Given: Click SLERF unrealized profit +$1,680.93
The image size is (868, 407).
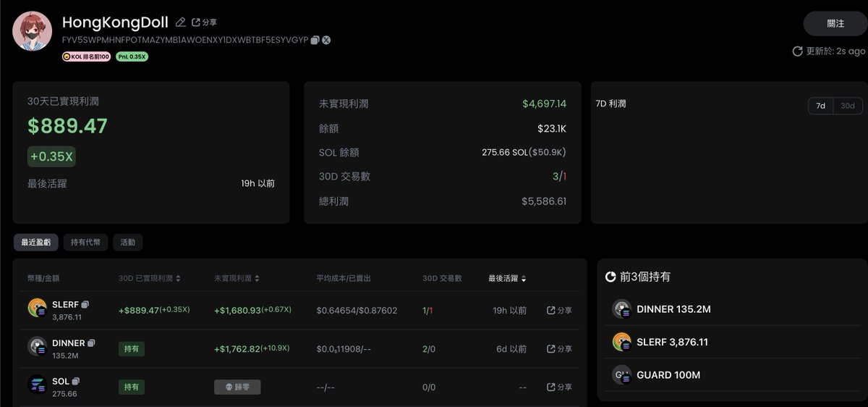Looking at the screenshot, I should coord(237,310).
